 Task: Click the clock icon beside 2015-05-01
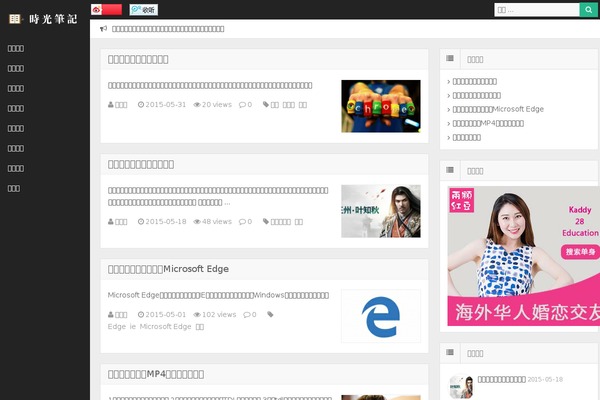[141, 315]
